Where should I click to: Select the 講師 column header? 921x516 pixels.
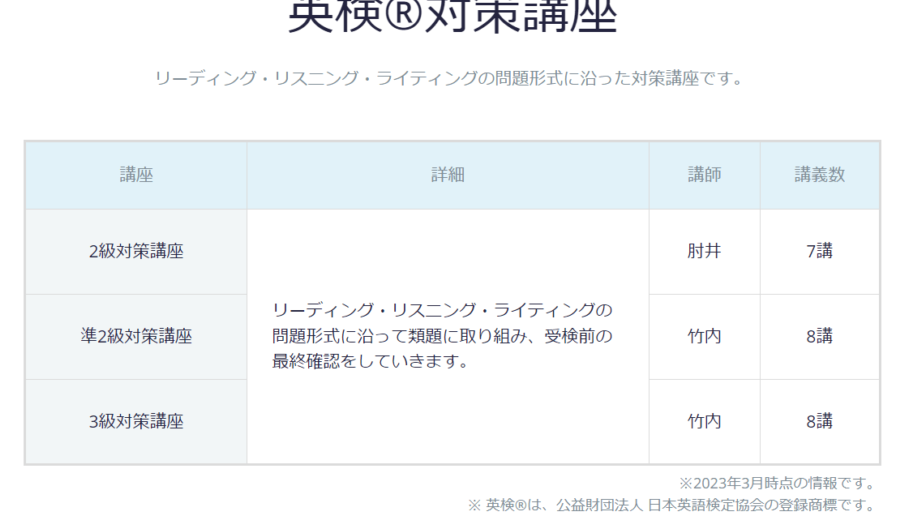[x=704, y=175]
